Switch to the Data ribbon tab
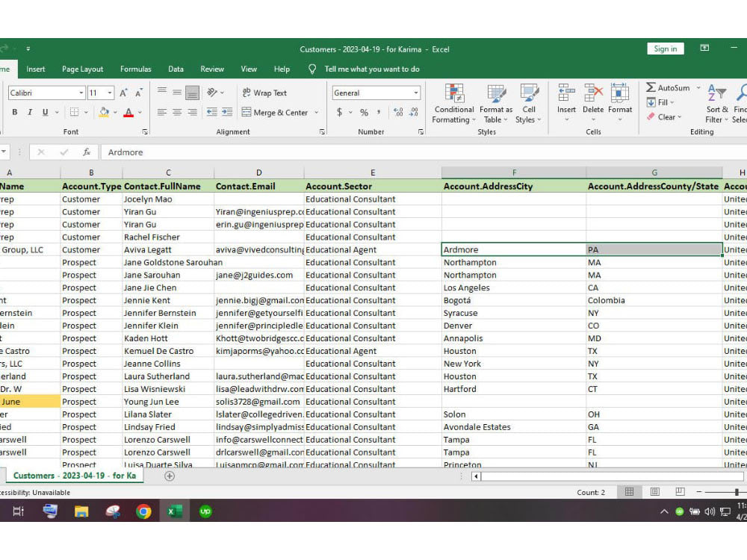 tap(176, 69)
